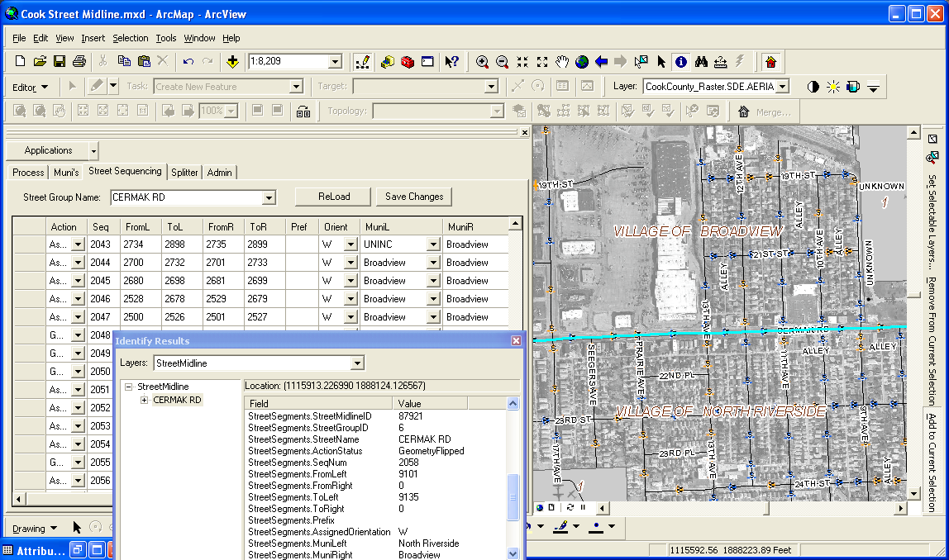Open the ArcToolbox window icon

[407, 61]
